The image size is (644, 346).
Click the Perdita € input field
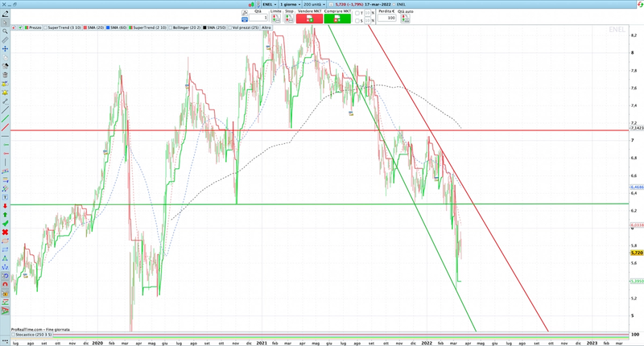point(387,18)
